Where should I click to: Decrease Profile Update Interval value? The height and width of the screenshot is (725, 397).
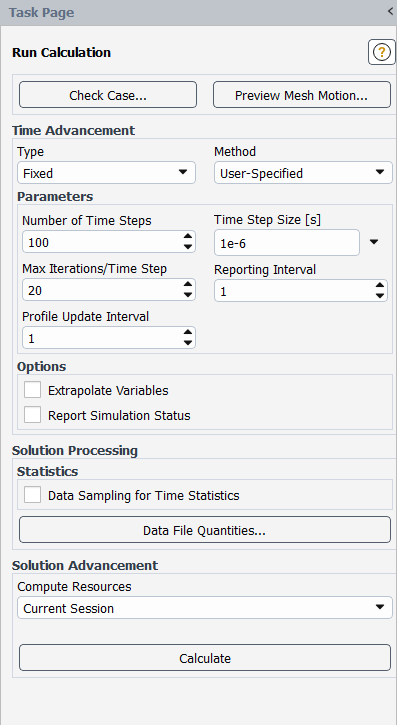click(x=188, y=344)
